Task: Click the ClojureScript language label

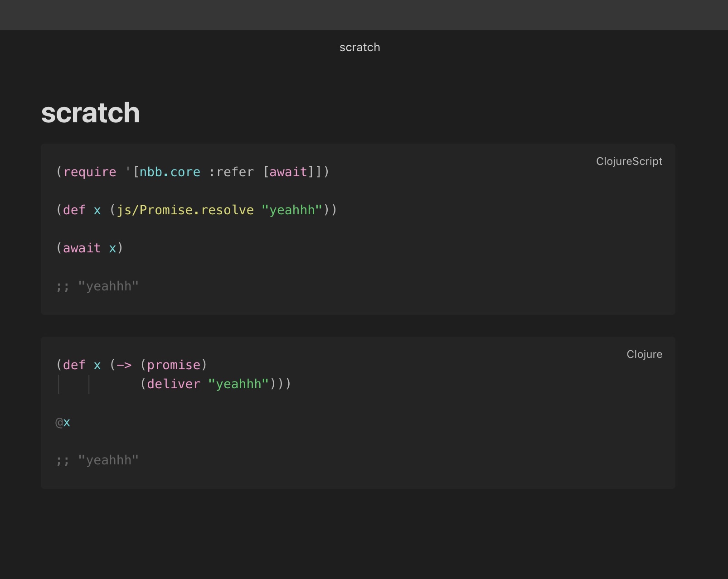Action: [x=629, y=161]
